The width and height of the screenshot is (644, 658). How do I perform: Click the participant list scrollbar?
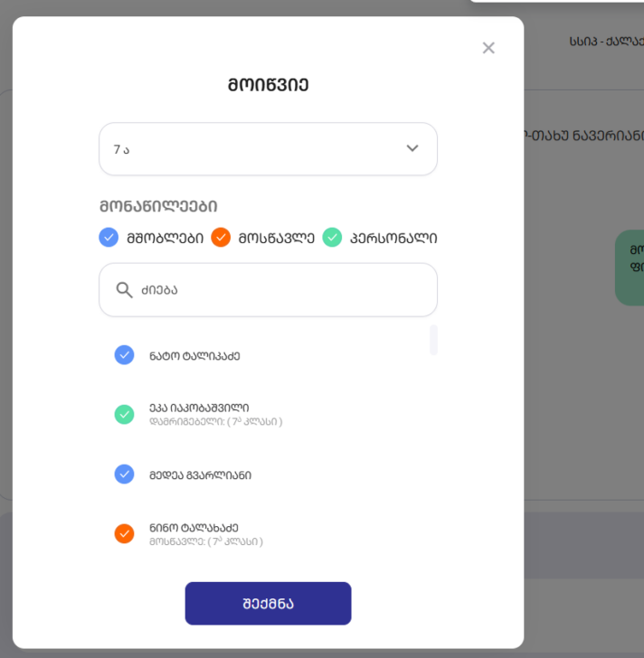pos(433,340)
